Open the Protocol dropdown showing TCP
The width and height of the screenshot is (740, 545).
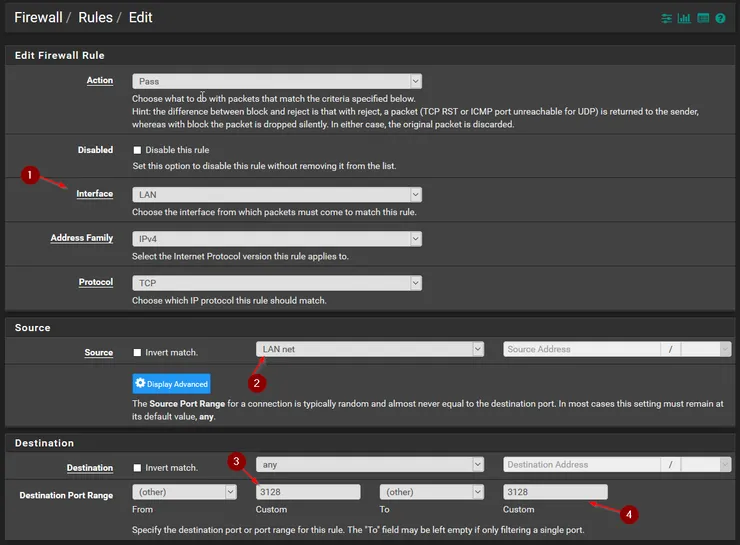(277, 283)
